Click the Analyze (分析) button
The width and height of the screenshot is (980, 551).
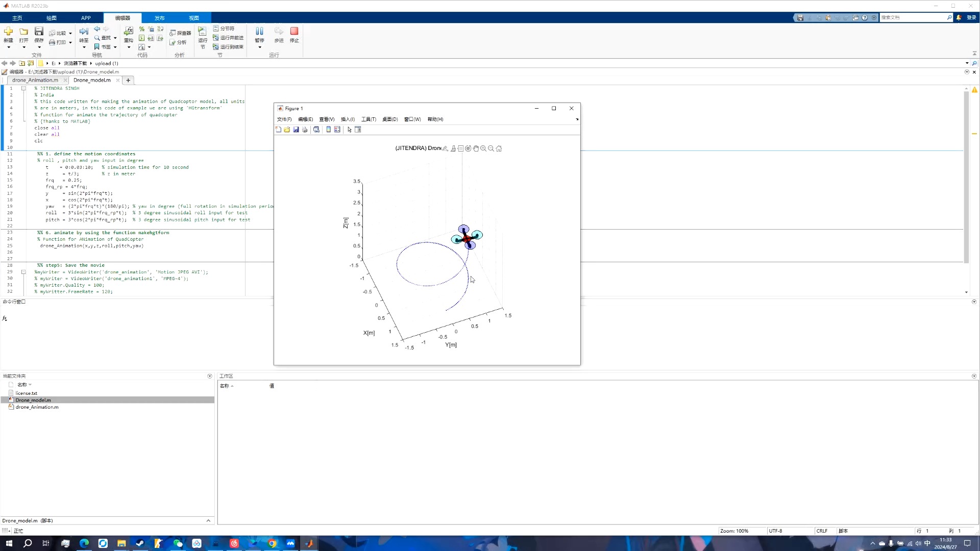pos(179,42)
